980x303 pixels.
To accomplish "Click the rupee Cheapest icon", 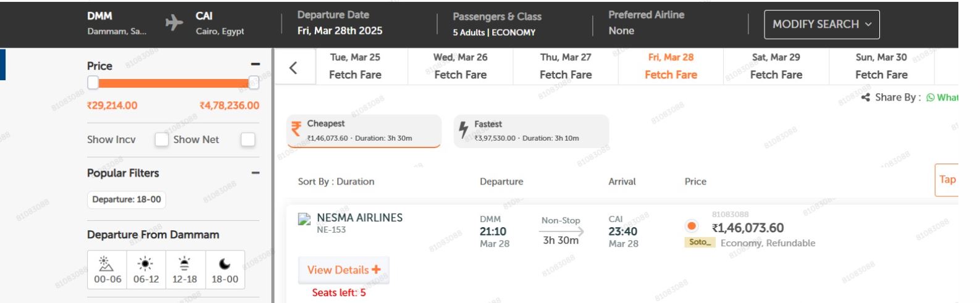I will coord(296,128).
